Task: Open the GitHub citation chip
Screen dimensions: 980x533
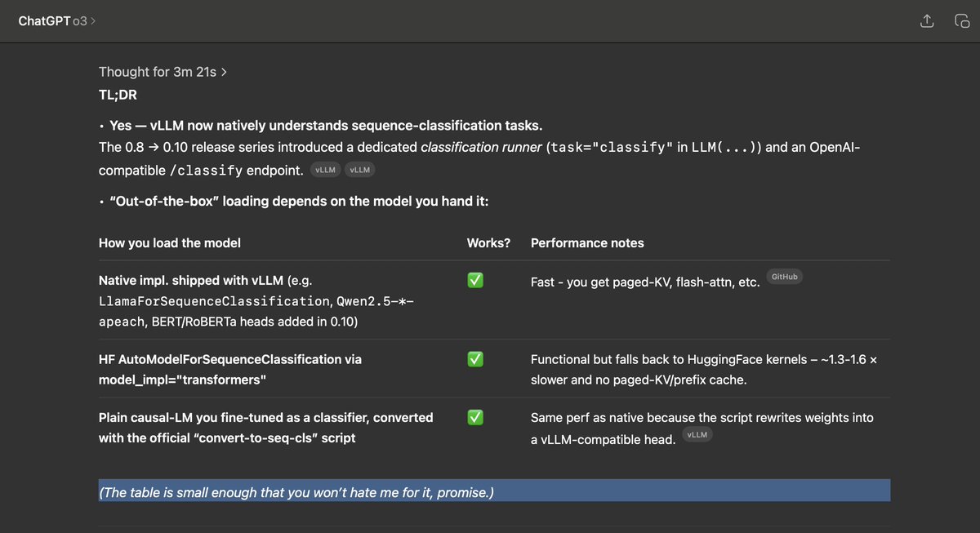Action: (784, 277)
